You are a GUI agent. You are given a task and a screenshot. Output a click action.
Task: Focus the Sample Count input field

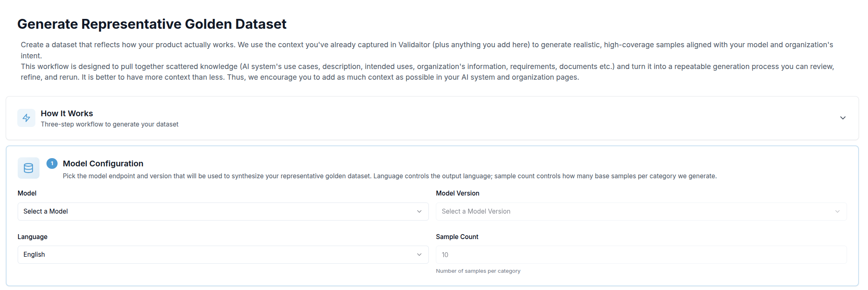641,255
